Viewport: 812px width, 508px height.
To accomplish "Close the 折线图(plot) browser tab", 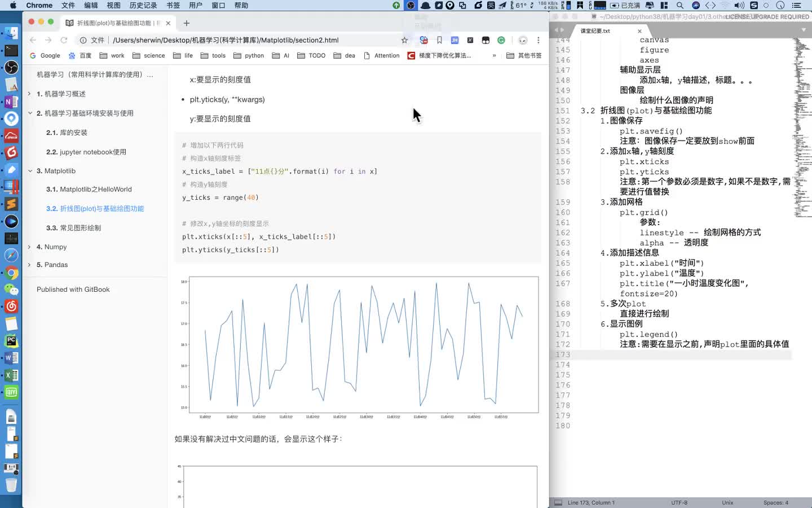I will pos(168,23).
